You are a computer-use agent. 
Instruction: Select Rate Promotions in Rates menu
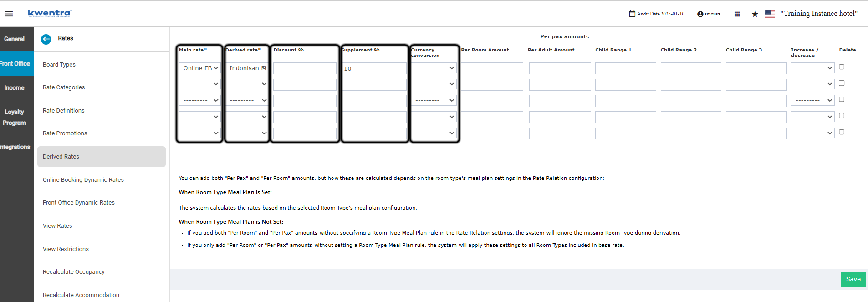point(65,133)
